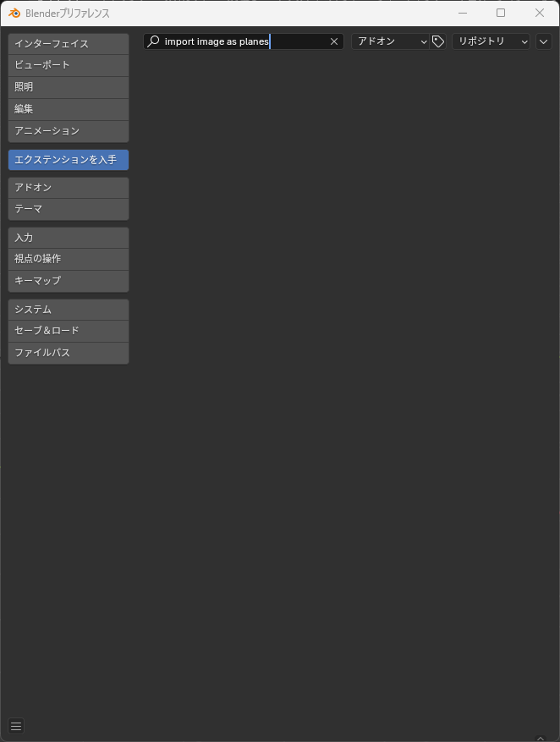
Task: Clear the search text with X icon
Action: pyautogui.click(x=334, y=41)
